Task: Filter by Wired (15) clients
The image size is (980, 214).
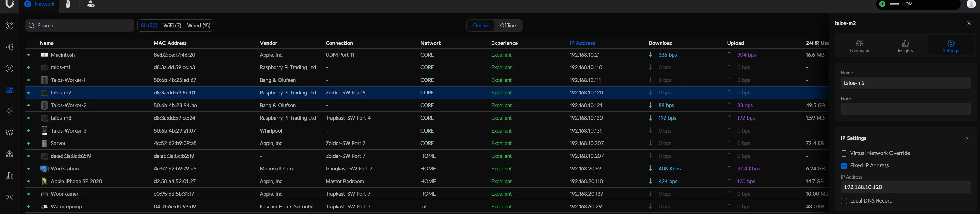Action: pos(199,26)
